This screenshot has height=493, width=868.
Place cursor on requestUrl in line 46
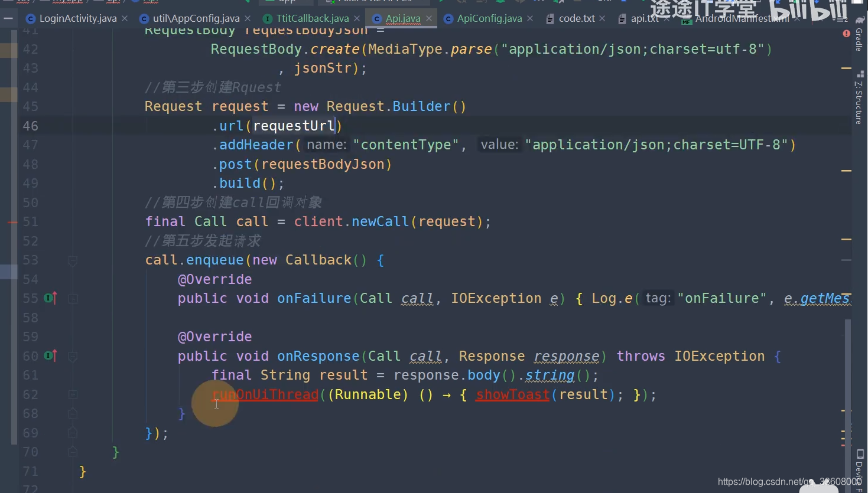[x=294, y=126]
